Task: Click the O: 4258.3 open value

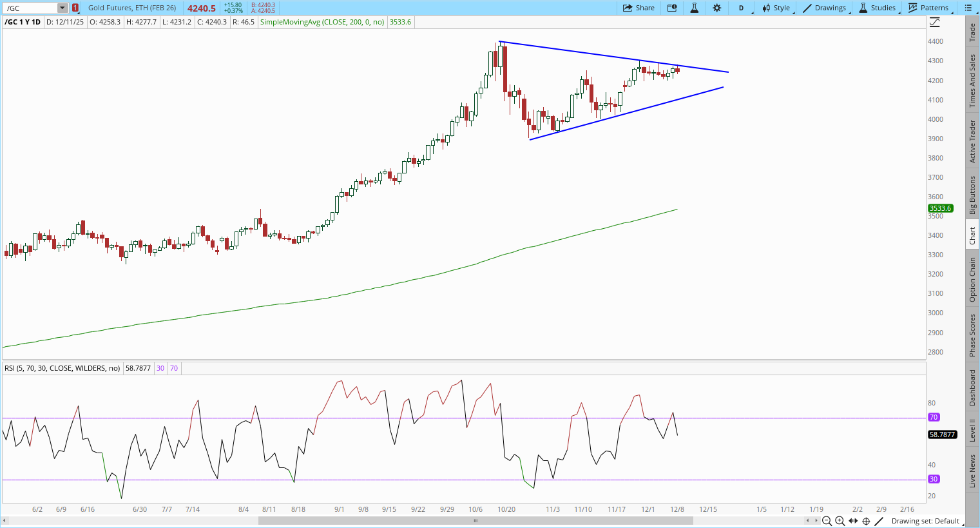Action: (104, 22)
